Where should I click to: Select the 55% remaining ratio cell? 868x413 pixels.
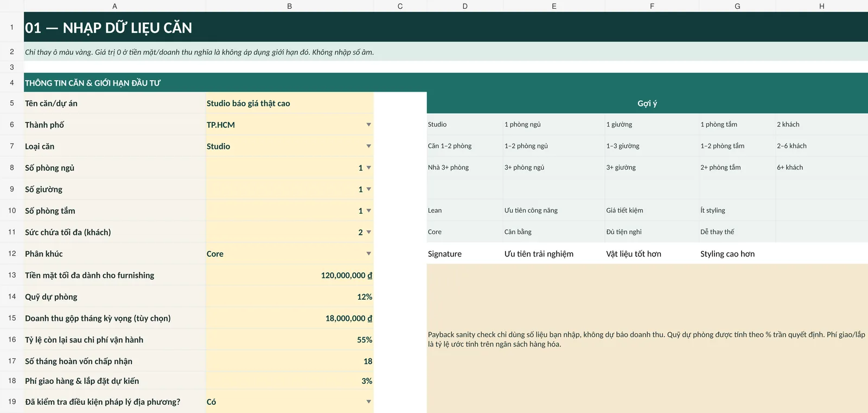(x=289, y=340)
